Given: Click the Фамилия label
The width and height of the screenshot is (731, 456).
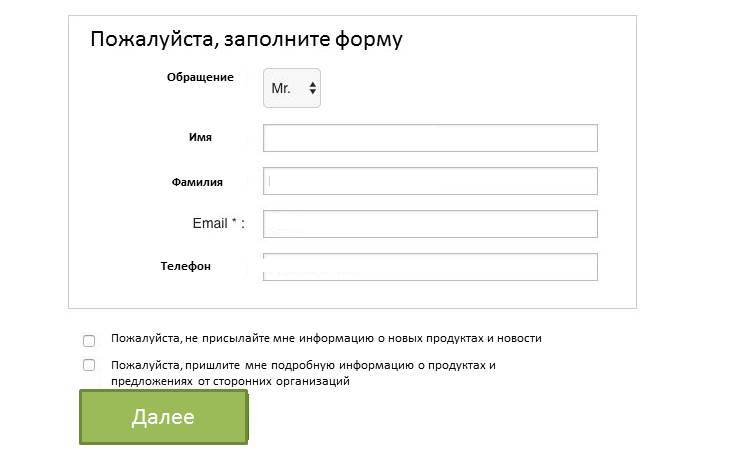Looking at the screenshot, I should point(197,182).
